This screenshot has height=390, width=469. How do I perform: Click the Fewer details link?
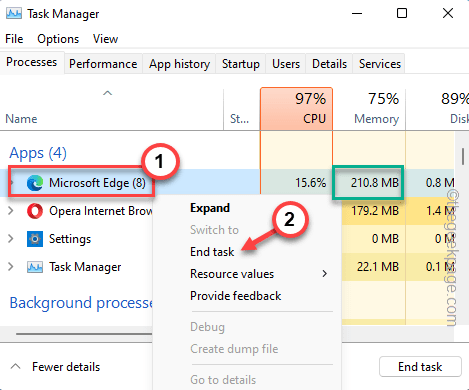point(66,367)
